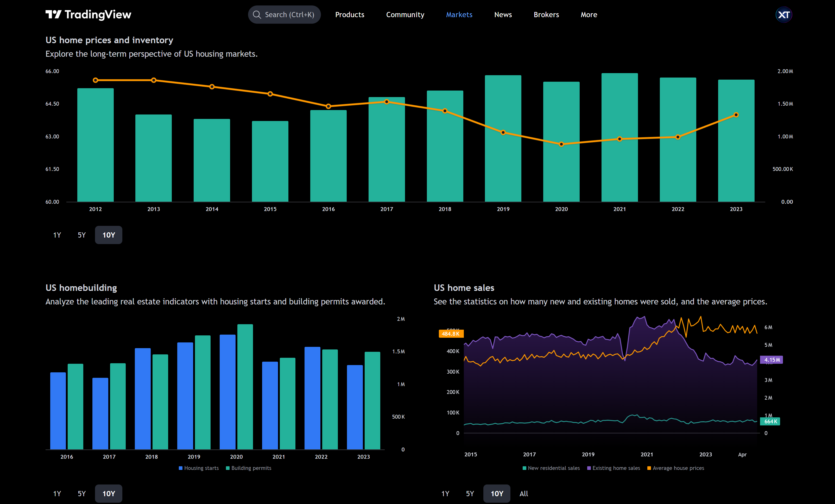Click the 2016 orange line data point
The width and height of the screenshot is (835, 504).
(x=328, y=106)
